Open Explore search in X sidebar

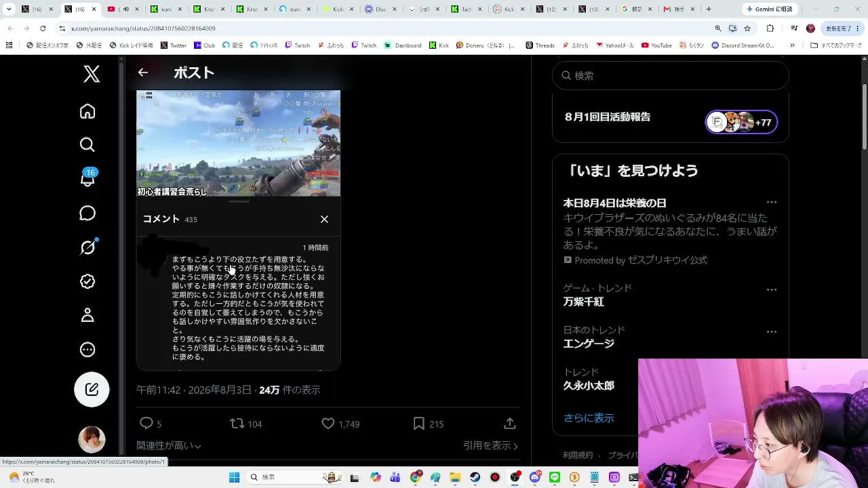[x=87, y=144]
